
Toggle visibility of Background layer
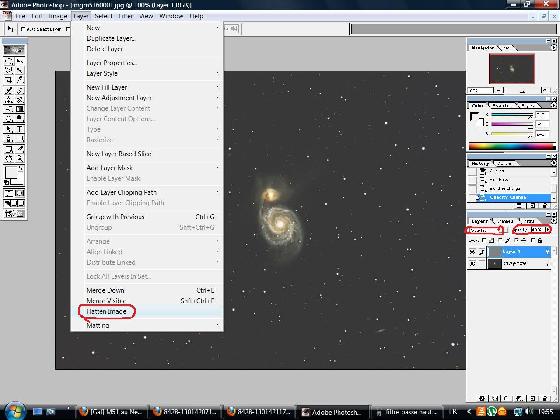click(x=472, y=264)
